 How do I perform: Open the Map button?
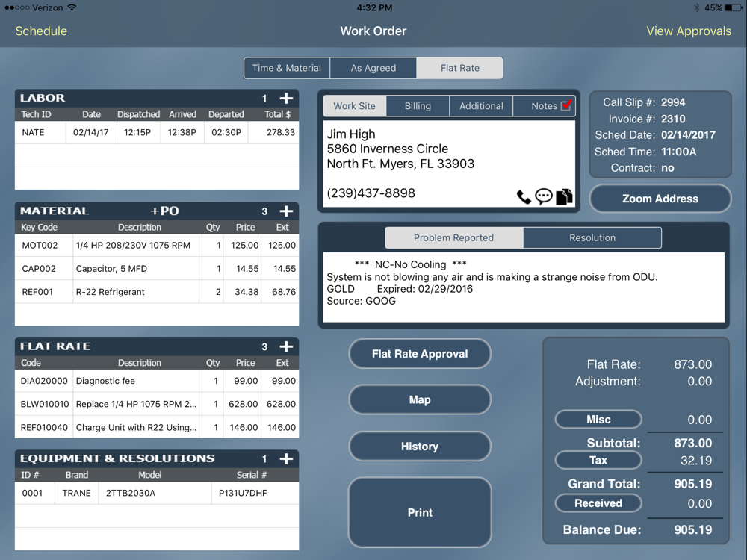click(420, 400)
